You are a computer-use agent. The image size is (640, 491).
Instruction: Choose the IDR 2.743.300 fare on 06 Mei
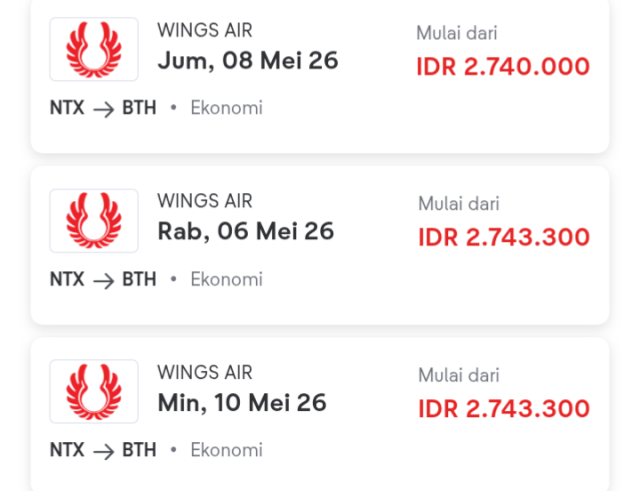pos(504,237)
